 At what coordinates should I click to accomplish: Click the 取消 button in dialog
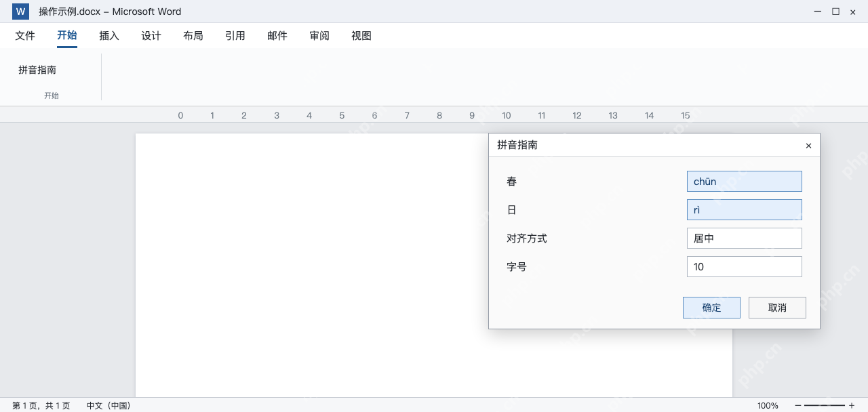(777, 308)
